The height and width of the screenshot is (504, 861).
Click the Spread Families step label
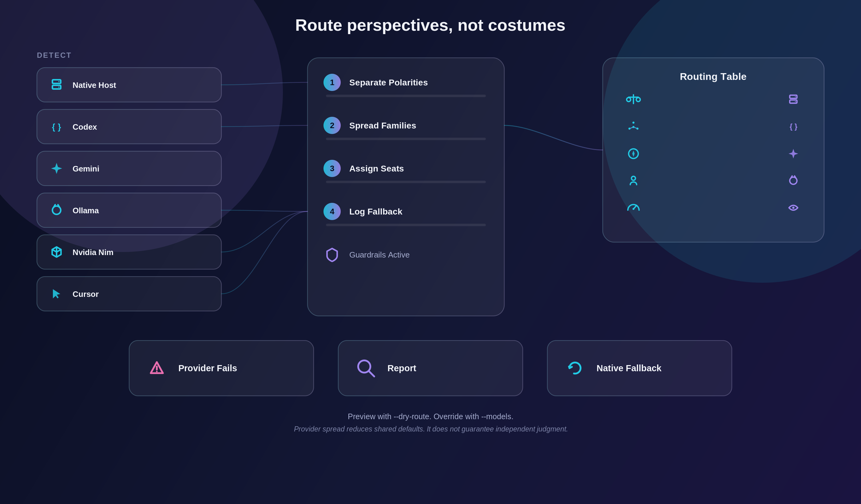[x=383, y=125]
